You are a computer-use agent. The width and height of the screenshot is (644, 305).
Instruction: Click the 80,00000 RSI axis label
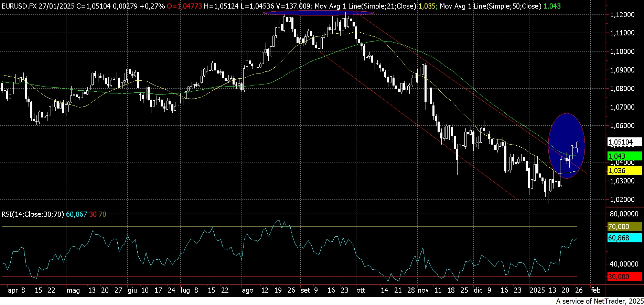coord(624,214)
